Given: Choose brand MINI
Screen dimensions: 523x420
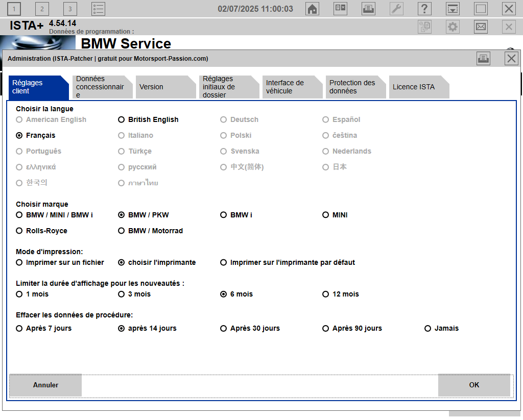Looking at the screenshot, I should click(335, 215).
